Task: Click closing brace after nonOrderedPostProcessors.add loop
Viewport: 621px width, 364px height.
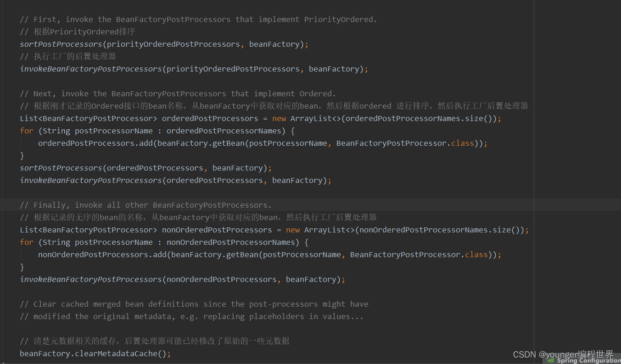Action: (22, 267)
